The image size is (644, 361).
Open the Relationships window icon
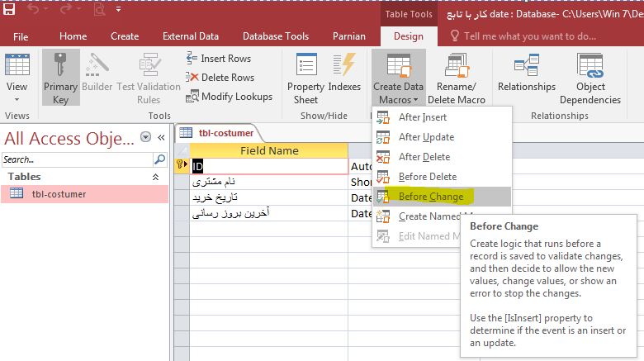click(x=527, y=65)
